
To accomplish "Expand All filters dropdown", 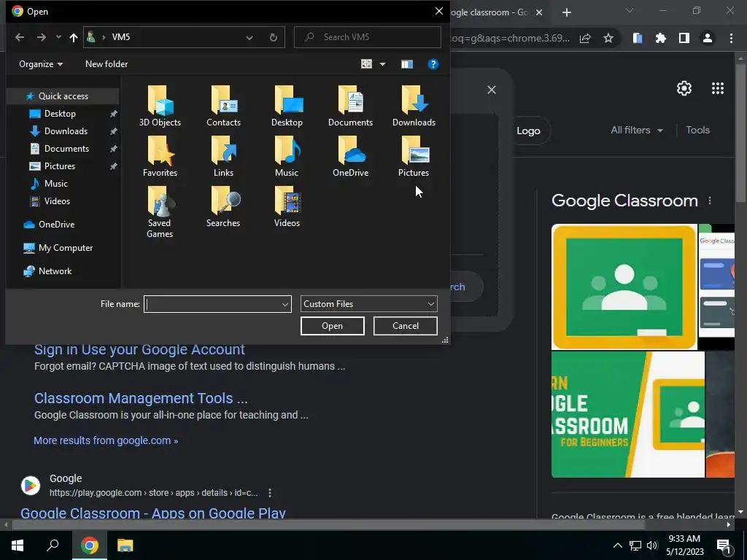I will click(x=636, y=130).
